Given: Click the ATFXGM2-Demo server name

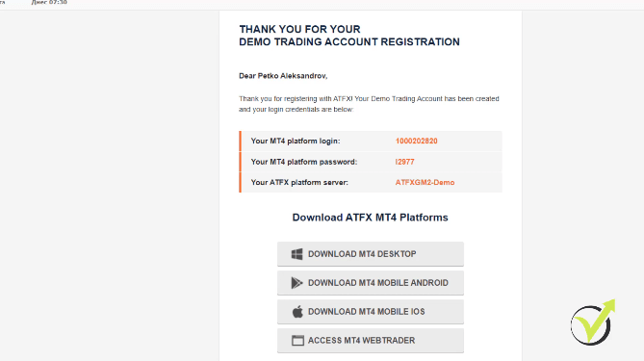Looking at the screenshot, I should pos(425,182).
